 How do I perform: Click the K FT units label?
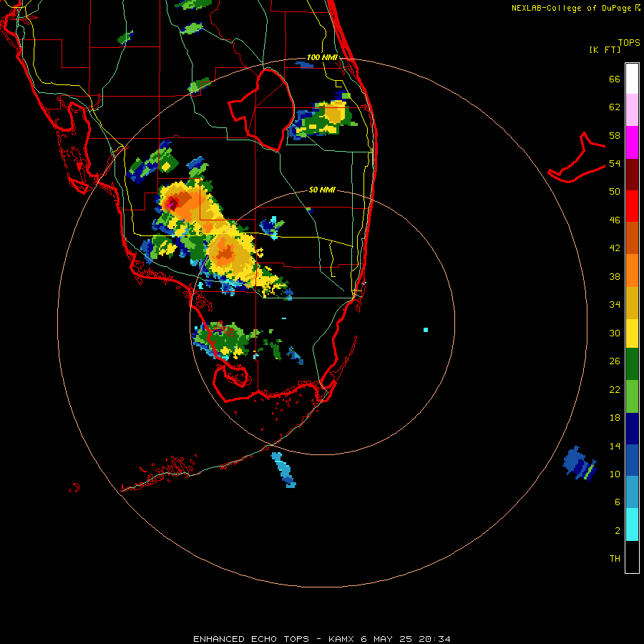(x=605, y=49)
